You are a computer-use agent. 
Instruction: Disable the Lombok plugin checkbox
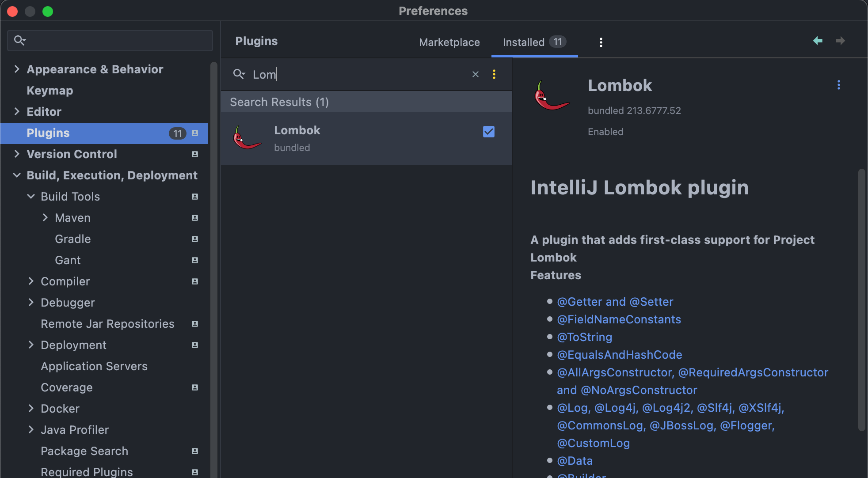[489, 132]
